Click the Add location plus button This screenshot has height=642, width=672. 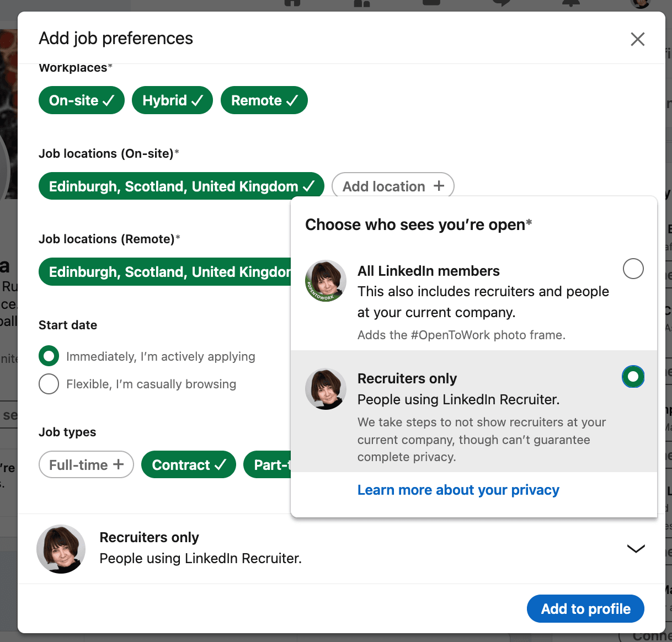(393, 186)
